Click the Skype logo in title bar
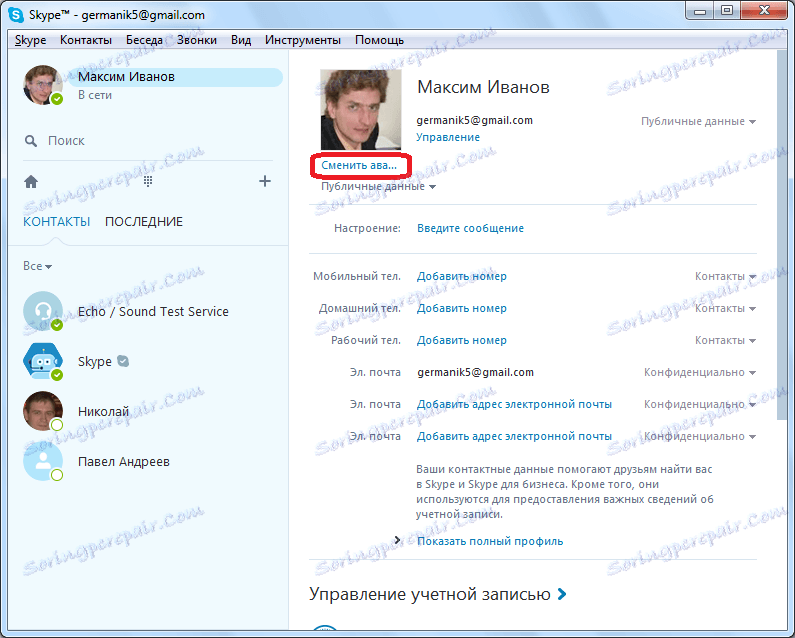 click(x=16, y=15)
